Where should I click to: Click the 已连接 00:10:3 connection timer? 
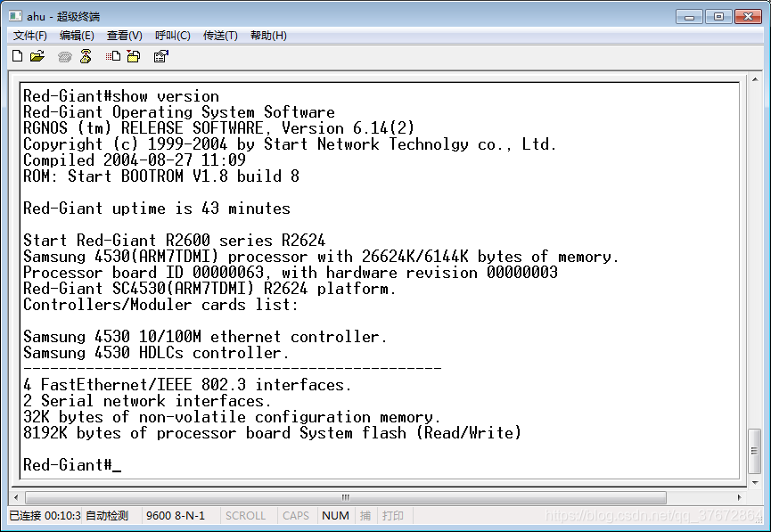pyautogui.click(x=45, y=515)
